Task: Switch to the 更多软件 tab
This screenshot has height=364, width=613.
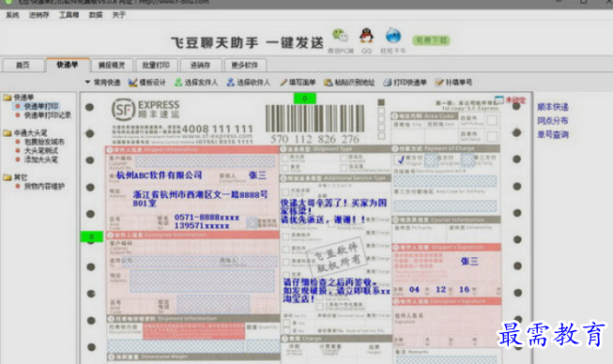Action: click(x=245, y=65)
